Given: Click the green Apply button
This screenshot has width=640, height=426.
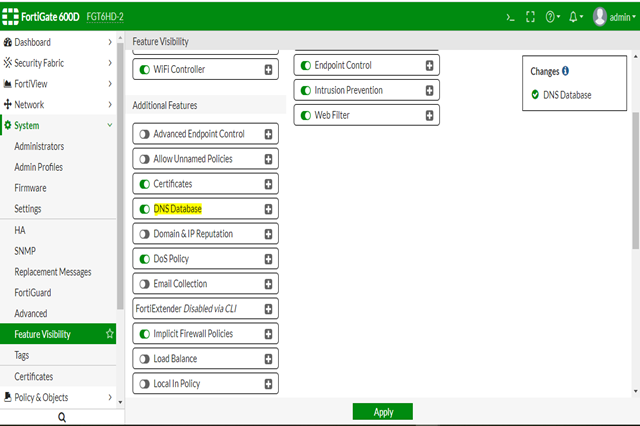Looking at the screenshot, I should [x=382, y=412].
